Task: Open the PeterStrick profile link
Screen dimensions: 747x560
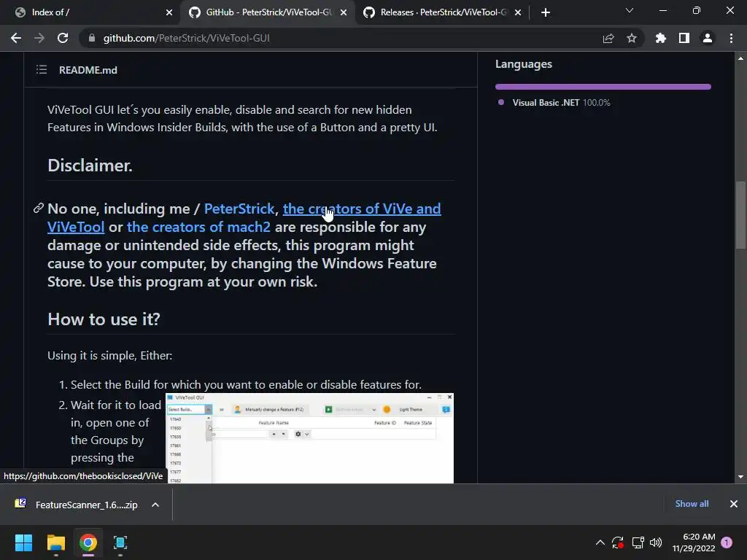Action: coord(239,209)
